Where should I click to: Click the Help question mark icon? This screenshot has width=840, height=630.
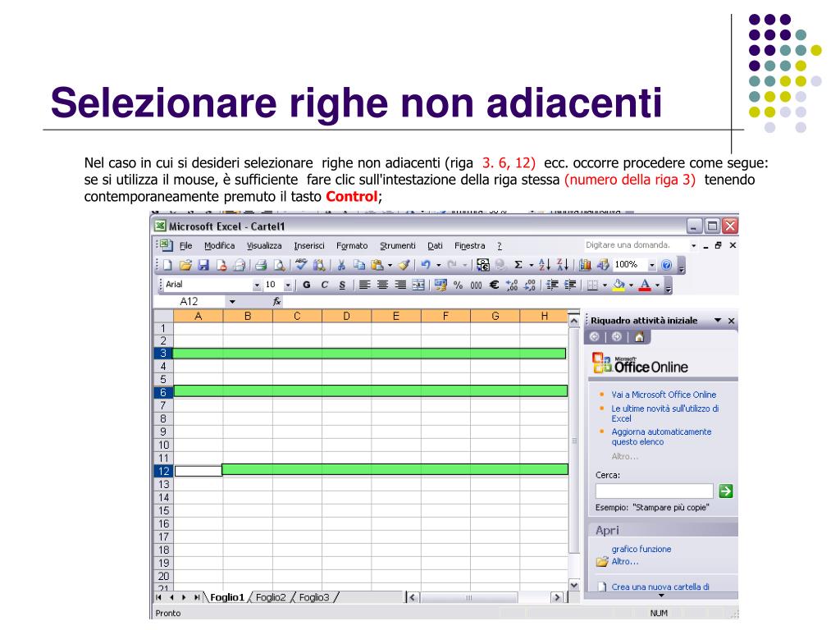666,265
